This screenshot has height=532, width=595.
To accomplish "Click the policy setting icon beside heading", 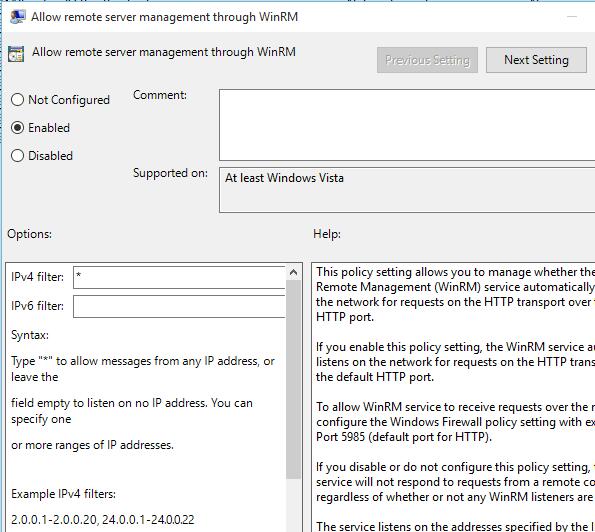I will point(16,54).
